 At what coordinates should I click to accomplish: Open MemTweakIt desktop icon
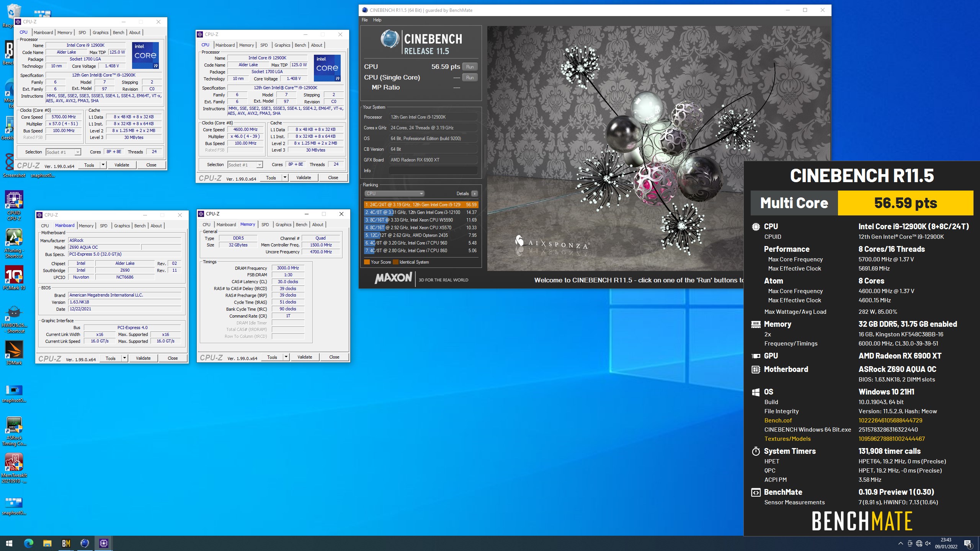[14, 468]
